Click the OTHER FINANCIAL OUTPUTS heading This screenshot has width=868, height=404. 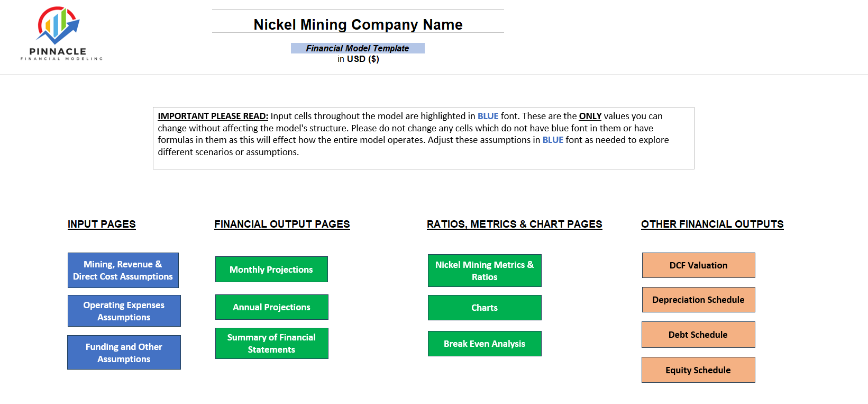[712, 224]
